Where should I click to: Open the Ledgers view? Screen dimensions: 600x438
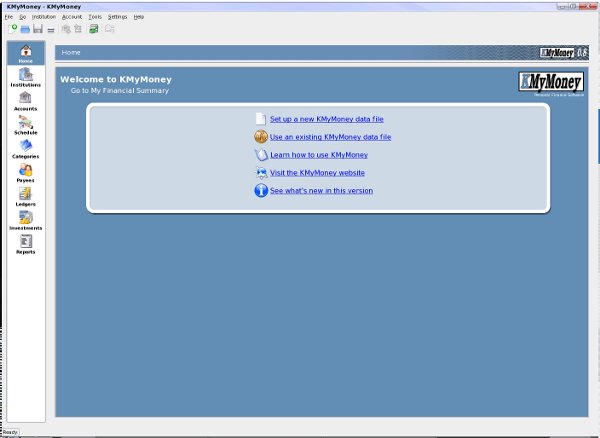26,197
